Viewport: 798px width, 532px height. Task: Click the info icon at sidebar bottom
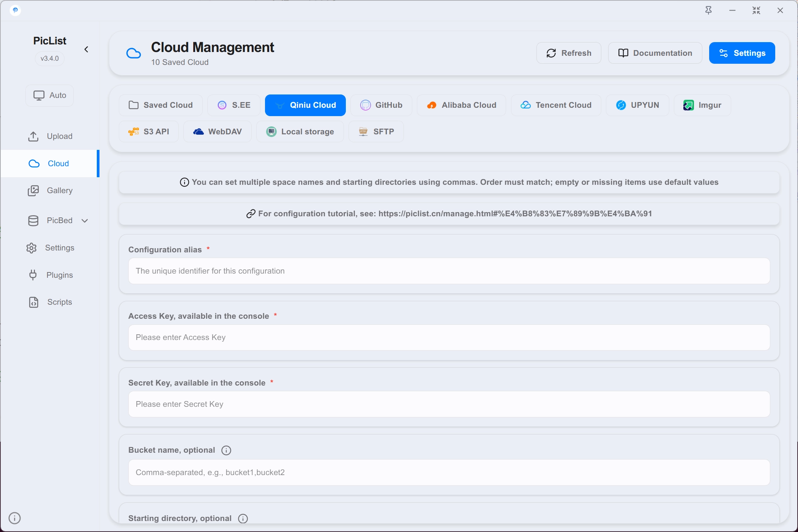(14, 518)
